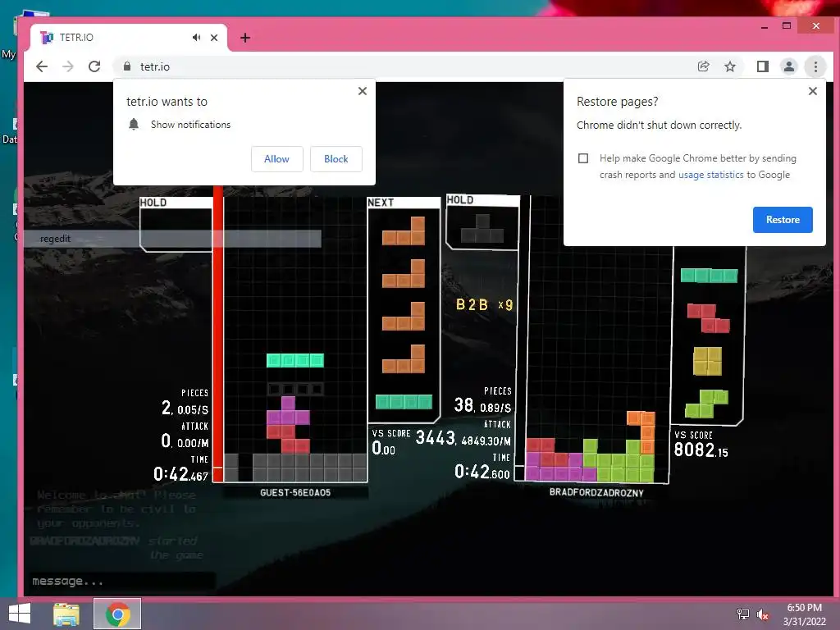Click the held T piece in HOLD
840x630 pixels.
482,228
